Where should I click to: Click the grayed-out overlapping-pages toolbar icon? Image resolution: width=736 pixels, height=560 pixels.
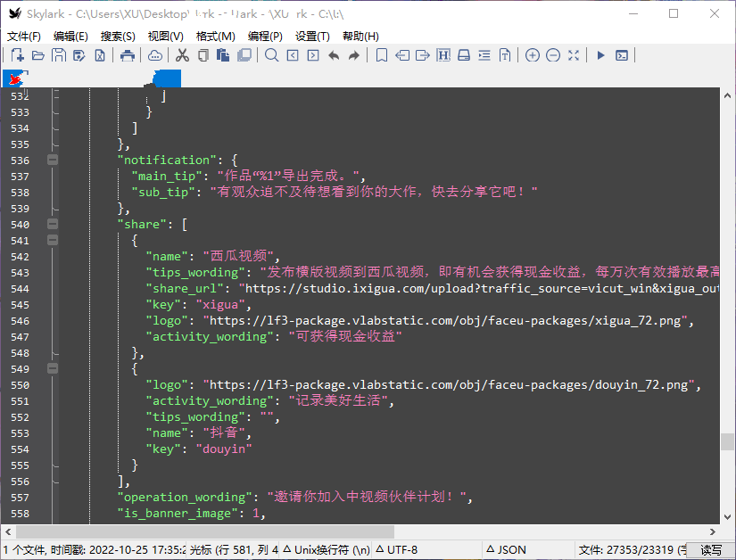coord(244,55)
